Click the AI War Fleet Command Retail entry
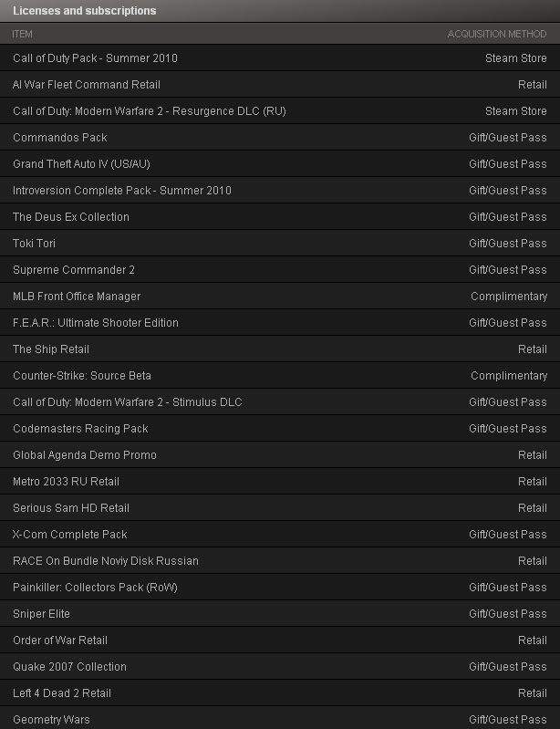Screen dimensions: 560x729 [x=280, y=85]
